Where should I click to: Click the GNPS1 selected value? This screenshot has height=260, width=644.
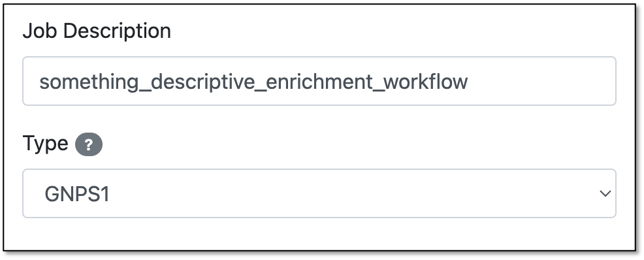click(77, 194)
